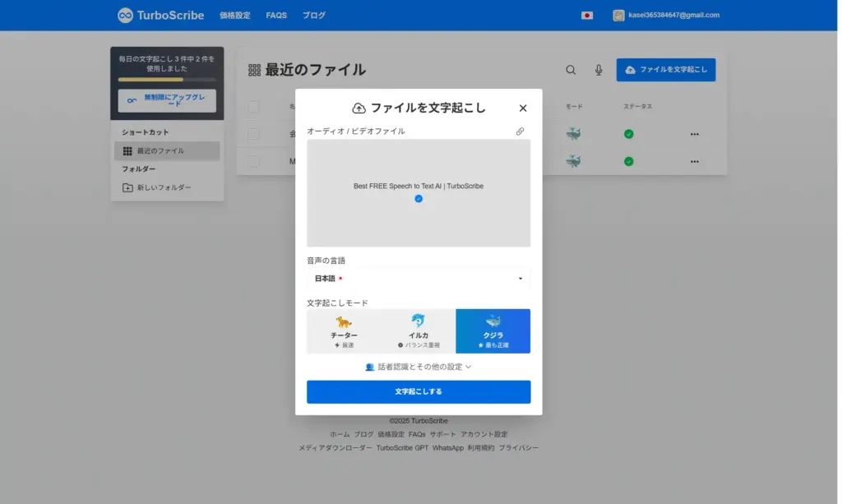Close the ファイルを文字起こし dialog
The width and height of the screenshot is (842, 504).
point(522,108)
